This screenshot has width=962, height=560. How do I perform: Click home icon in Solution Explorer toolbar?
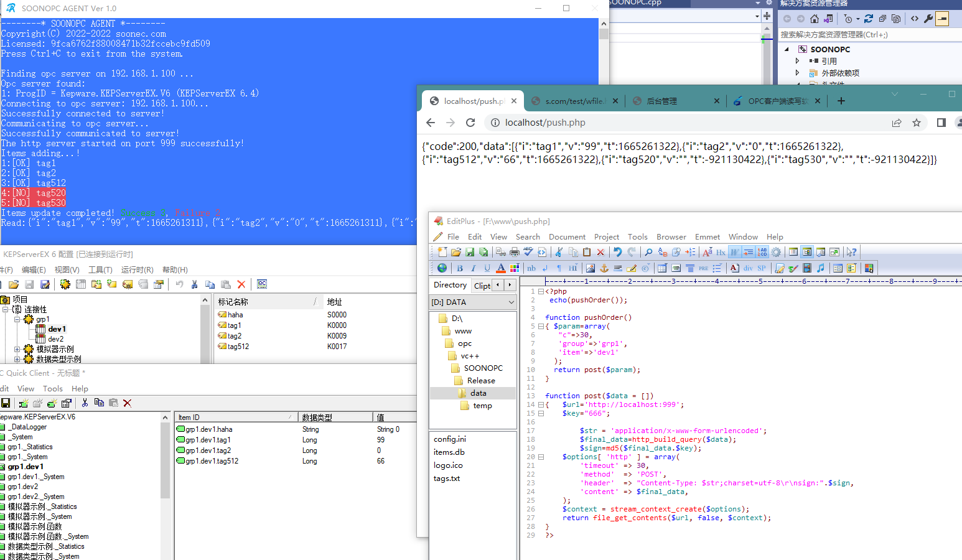tap(815, 19)
